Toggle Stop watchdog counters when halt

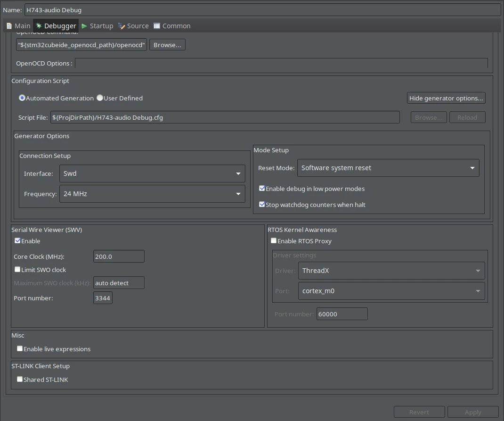262,205
